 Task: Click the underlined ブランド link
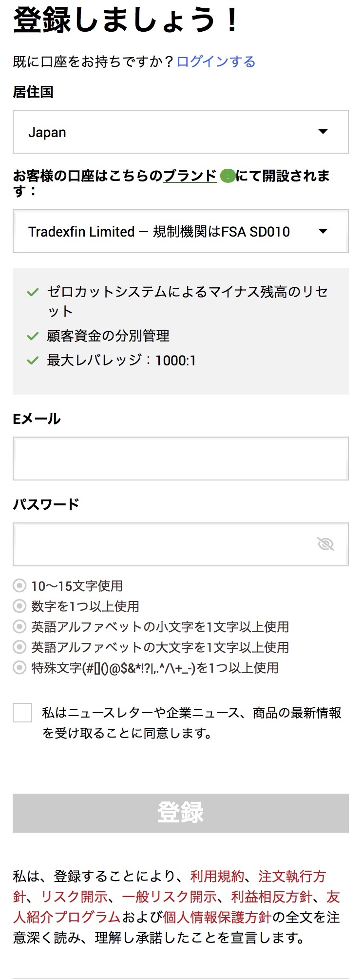pyautogui.click(x=190, y=176)
